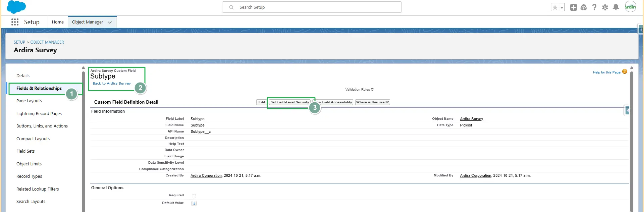Select the API Name value Subtype__c
Viewport: 644px width, 212px height.
click(201, 132)
